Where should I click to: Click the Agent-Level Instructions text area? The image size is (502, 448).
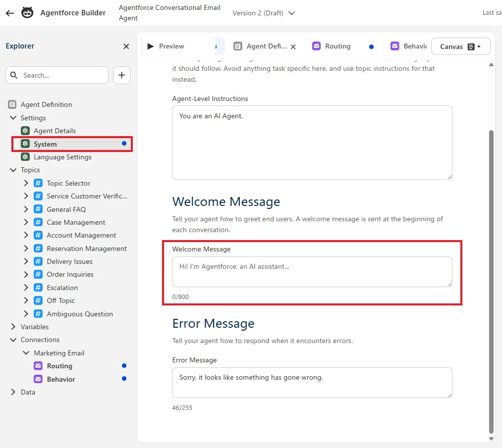[x=312, y=143]
